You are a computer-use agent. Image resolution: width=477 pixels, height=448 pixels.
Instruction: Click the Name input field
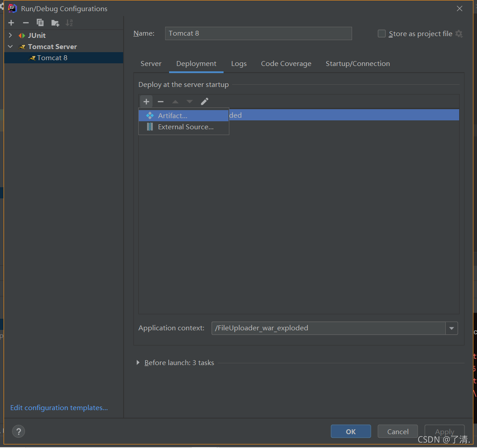pos(258,33)
